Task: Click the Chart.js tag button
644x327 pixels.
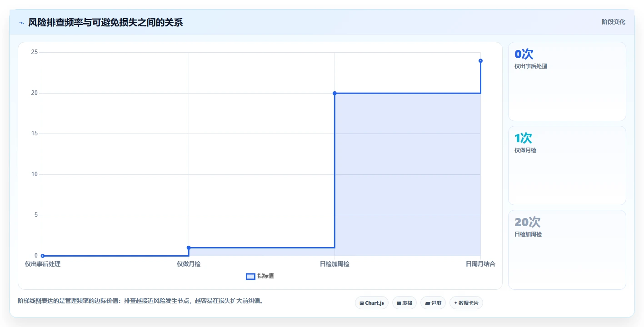Action: click(x=372, y=303)
